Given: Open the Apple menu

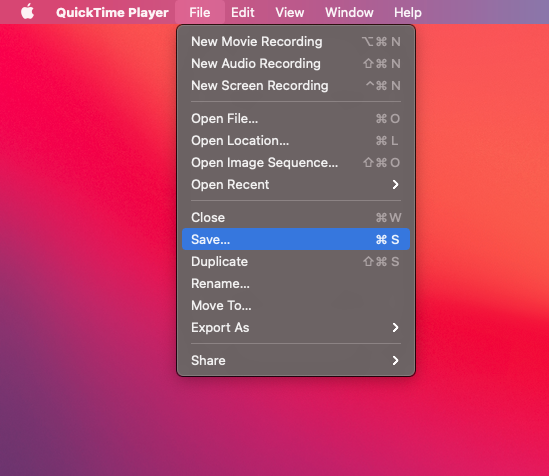Looking at the screenshot, I should pos(27,12).
